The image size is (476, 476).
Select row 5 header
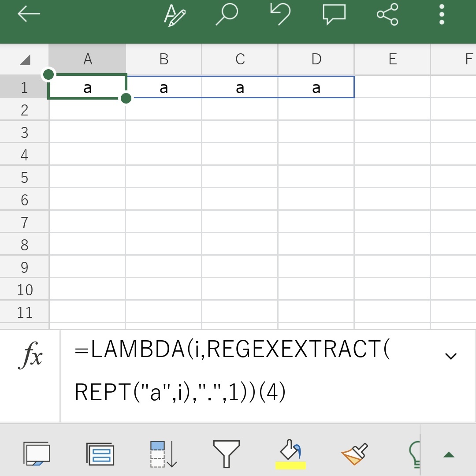24,177
